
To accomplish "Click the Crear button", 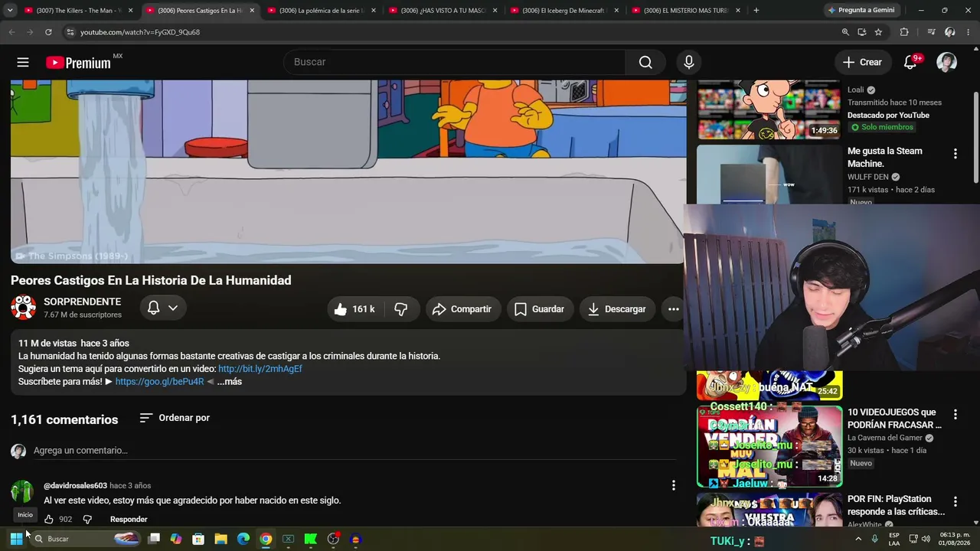I will (862, 62).
